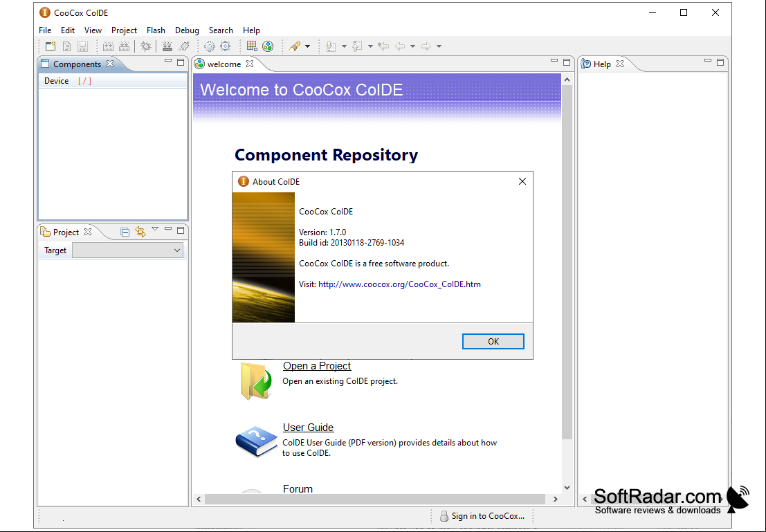The image size is (766, 532).
Task: Open the Search menu
Action: [221, 30]
